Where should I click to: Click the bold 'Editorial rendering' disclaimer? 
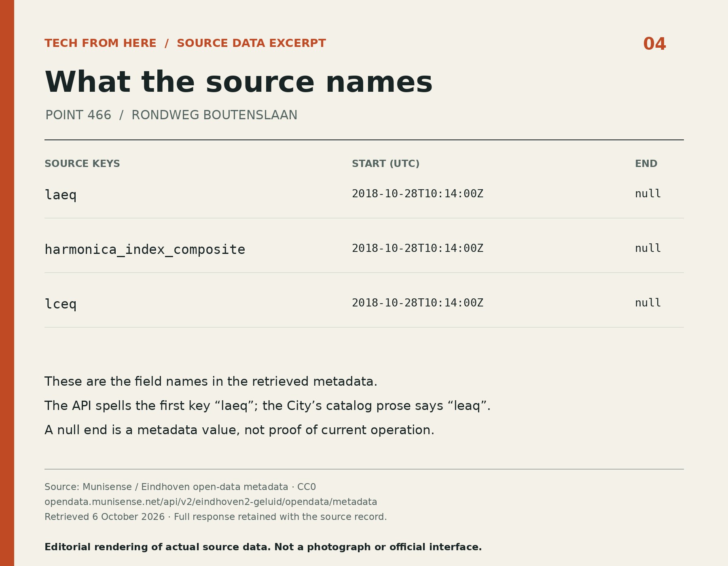263,547
